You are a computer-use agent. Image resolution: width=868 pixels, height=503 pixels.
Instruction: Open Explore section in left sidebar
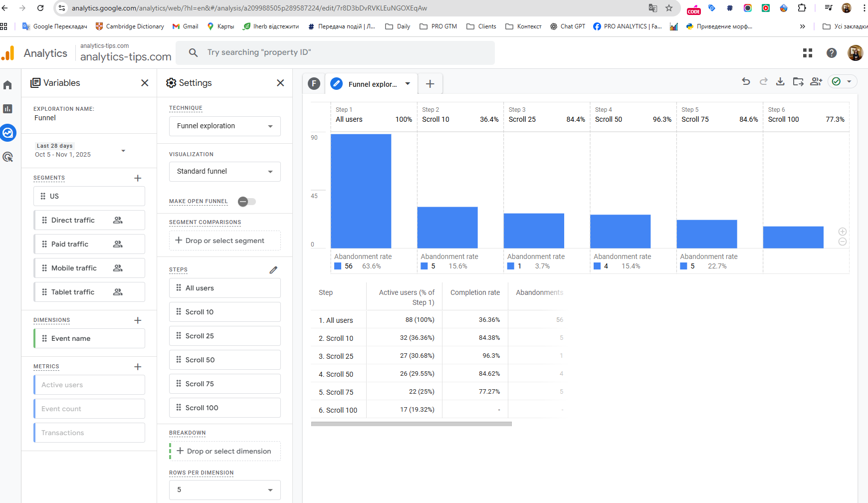[8, 133]
